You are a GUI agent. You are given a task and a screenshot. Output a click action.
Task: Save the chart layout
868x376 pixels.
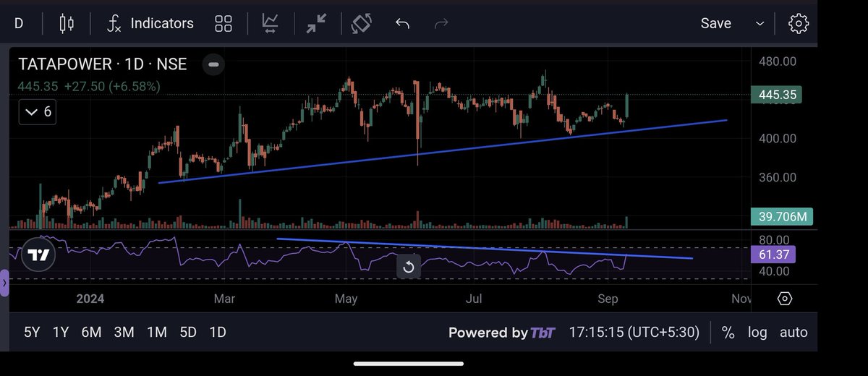[715, 23]
